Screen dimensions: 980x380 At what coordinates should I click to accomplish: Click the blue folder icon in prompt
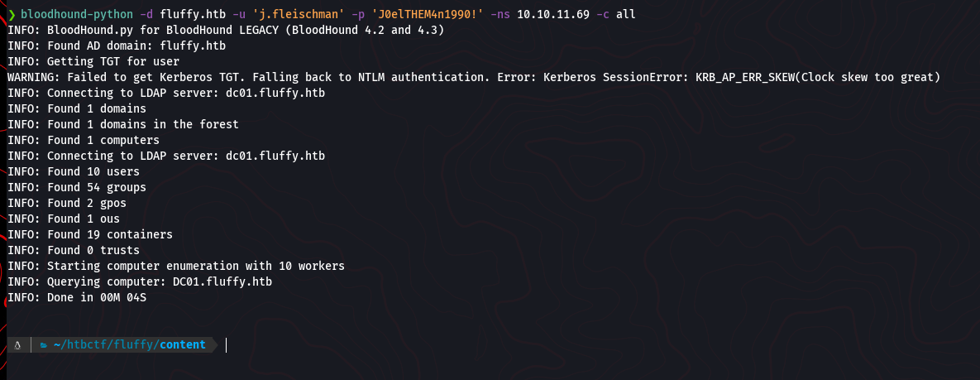coord(44,344)
